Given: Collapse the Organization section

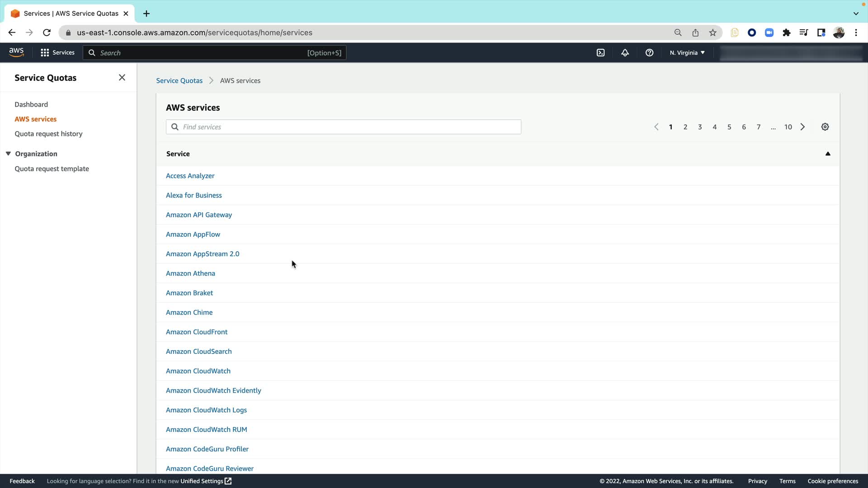Looking at the screenshot, I should (x=8, y=154).
